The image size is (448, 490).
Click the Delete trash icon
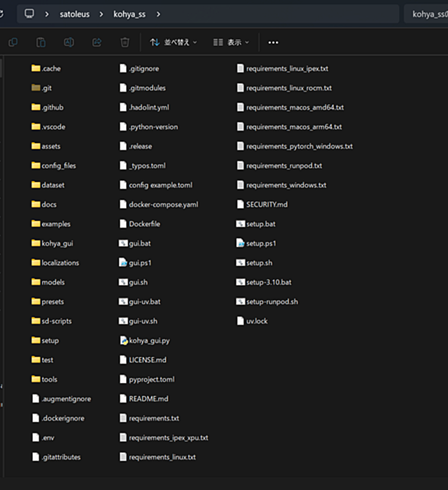125,42
